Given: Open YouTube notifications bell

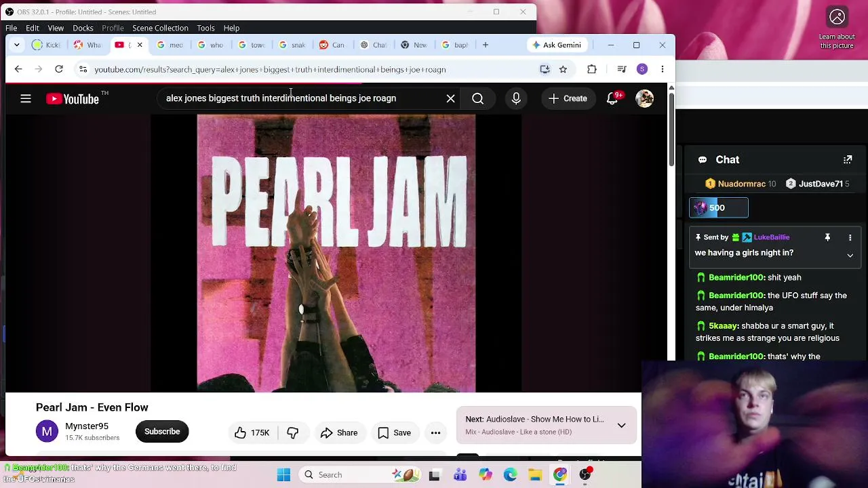Looking at the screenshot, I should (612, 99).
